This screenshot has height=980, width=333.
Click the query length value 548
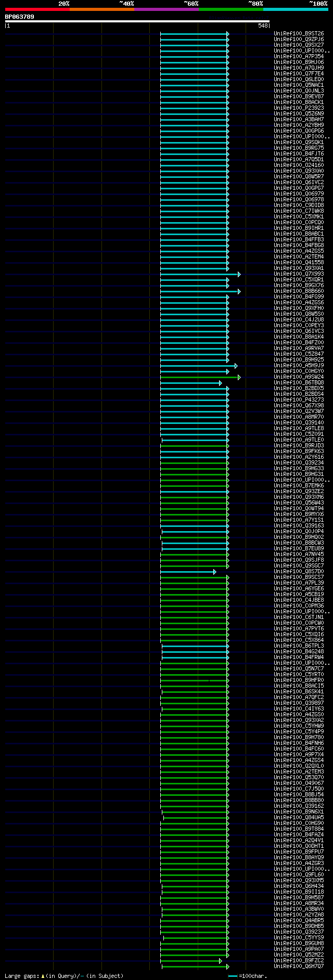(262, 25)
